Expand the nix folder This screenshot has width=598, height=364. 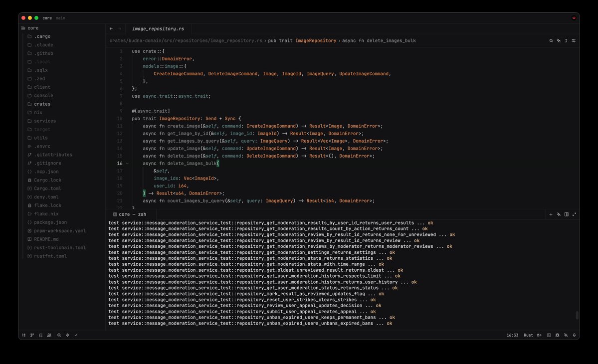(x=38, y=112)
